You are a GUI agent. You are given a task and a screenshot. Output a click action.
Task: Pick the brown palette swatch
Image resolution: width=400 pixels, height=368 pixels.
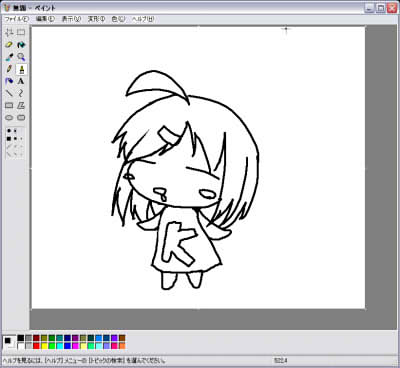point(122,338)
